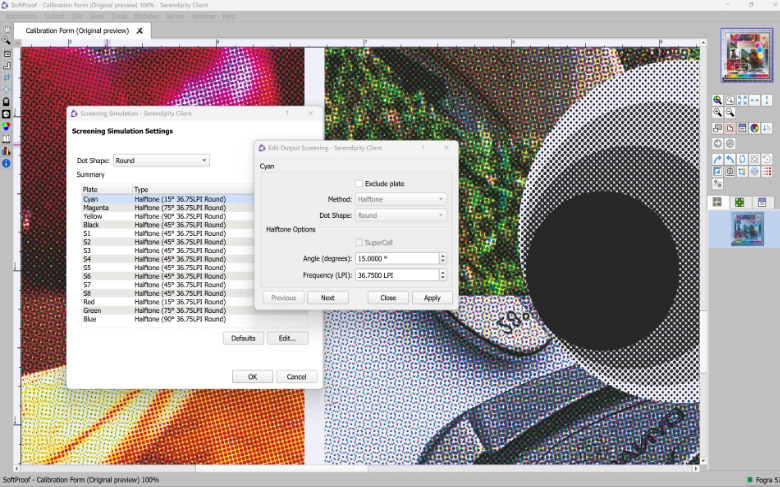This screenshot has width=780, height=487.
Task: Click the zoom in magnifier icon
Action: click(x=717, y=113)
